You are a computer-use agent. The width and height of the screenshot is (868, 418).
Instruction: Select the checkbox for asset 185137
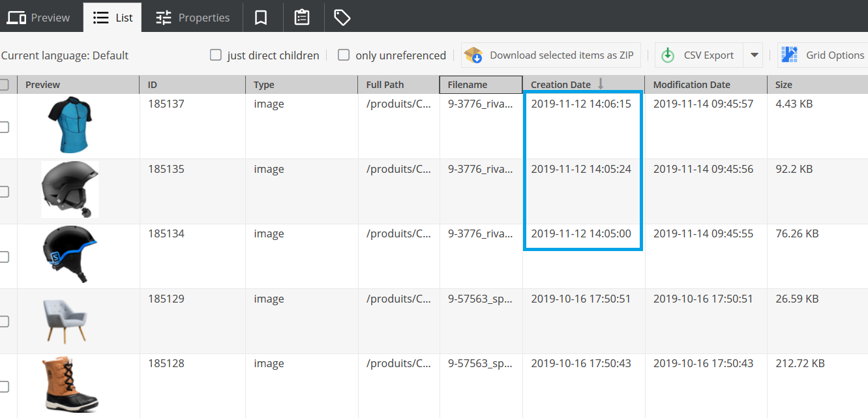[3, 128]
